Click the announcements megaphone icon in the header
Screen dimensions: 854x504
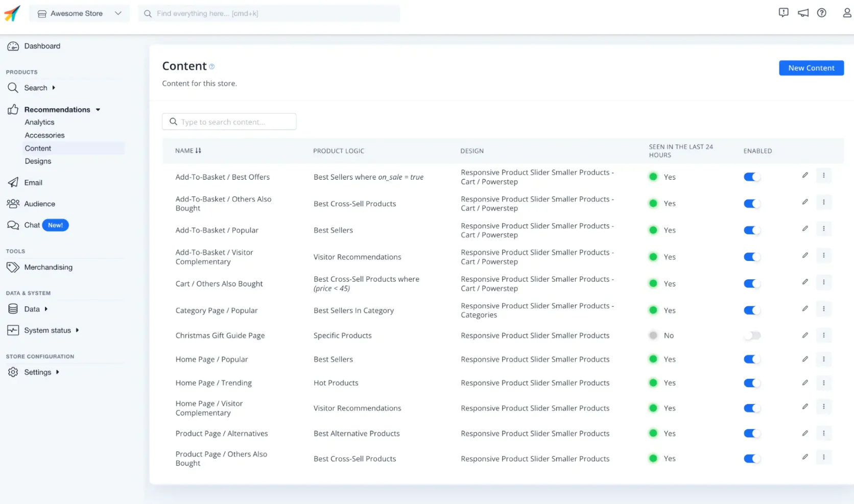803,13
